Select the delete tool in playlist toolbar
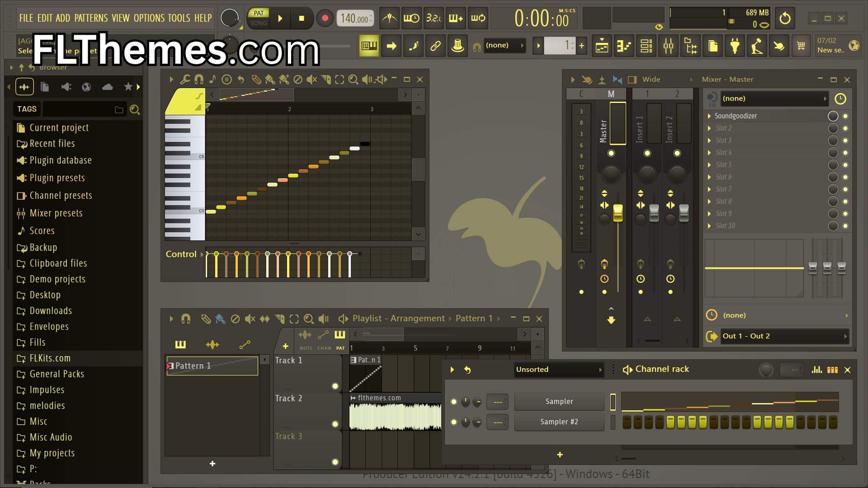 tap(235, 319)
